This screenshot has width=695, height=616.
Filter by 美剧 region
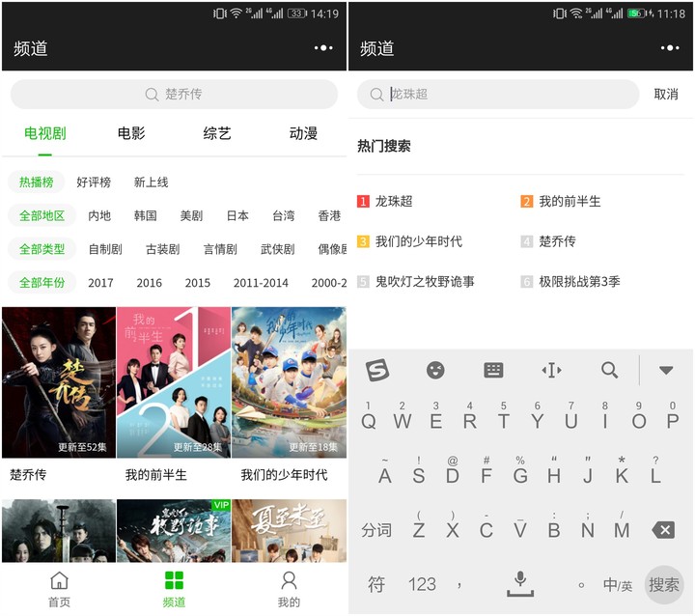[191, 215]
